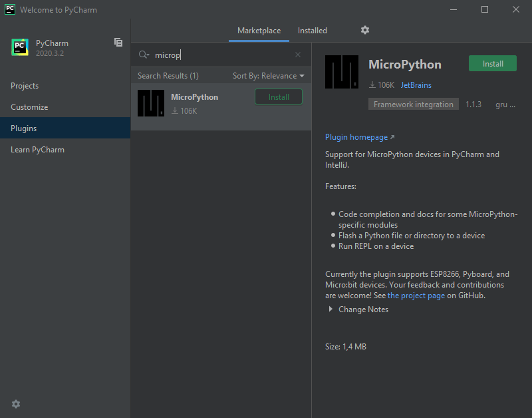
Task: Click the version number 1.1.3
Action: 473,104
